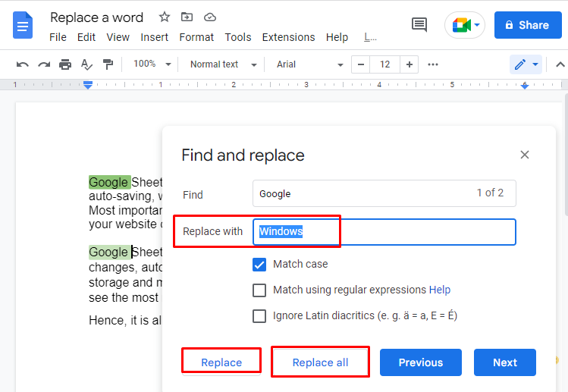The width and height of the screenshot is (568, 392).
Task: Star the Replace a word document
Action: [165, 17]
